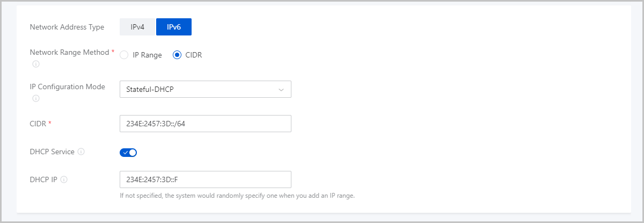Turn off the DHCP Service switch

(x=128, y=153)
